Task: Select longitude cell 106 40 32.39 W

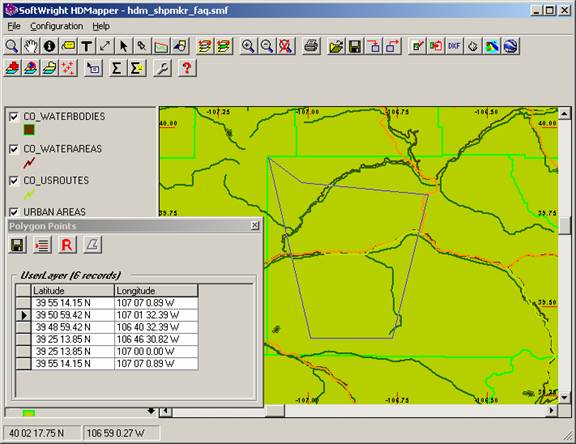Action: (x=156, y=327)
